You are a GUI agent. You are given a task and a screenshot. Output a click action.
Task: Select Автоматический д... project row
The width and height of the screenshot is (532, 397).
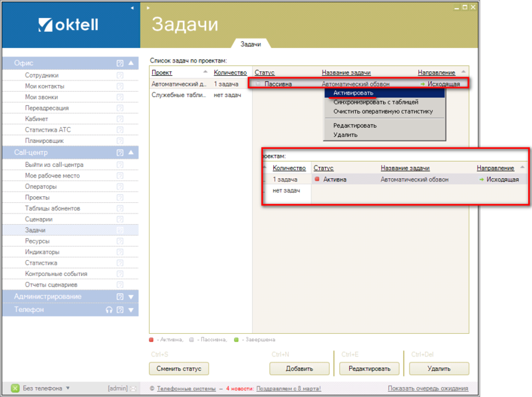201,84
